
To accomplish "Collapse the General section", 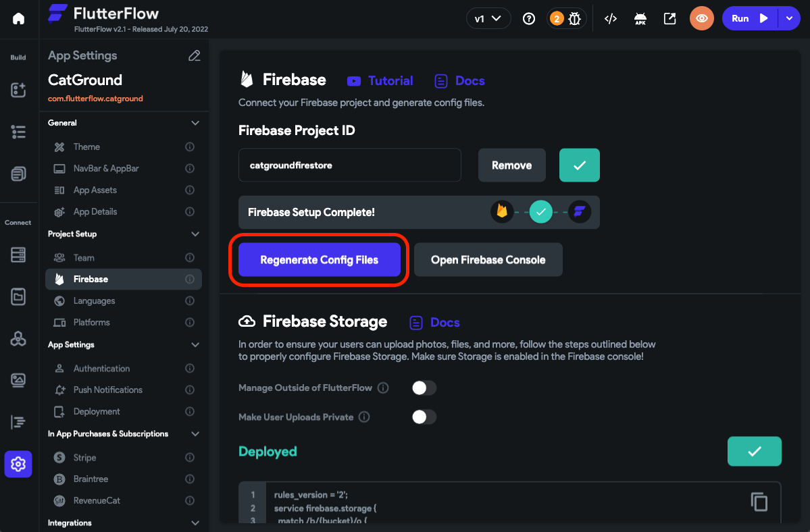I will (195, 123).
